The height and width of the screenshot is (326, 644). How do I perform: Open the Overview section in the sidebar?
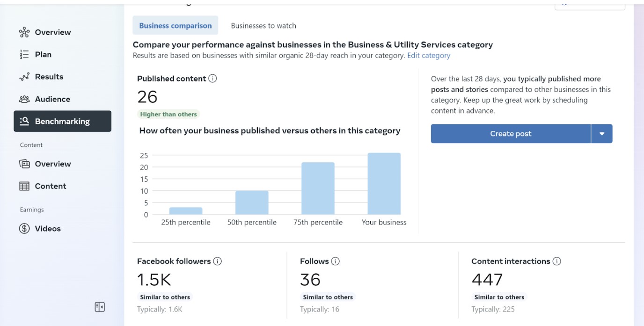point(52,32)
